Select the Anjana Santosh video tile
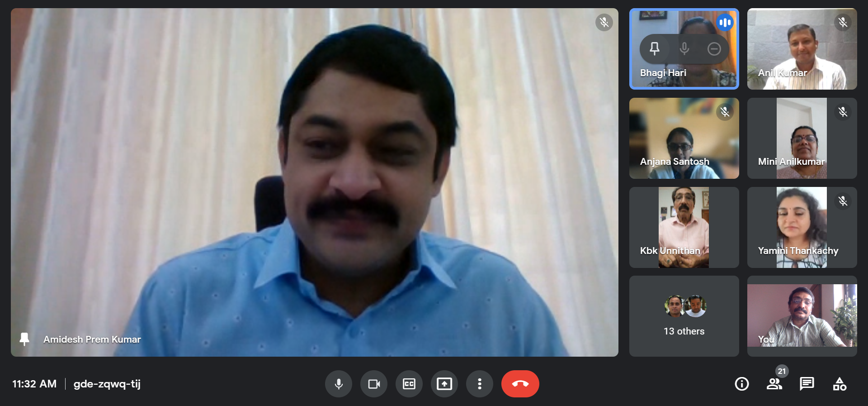 point(684,138)
